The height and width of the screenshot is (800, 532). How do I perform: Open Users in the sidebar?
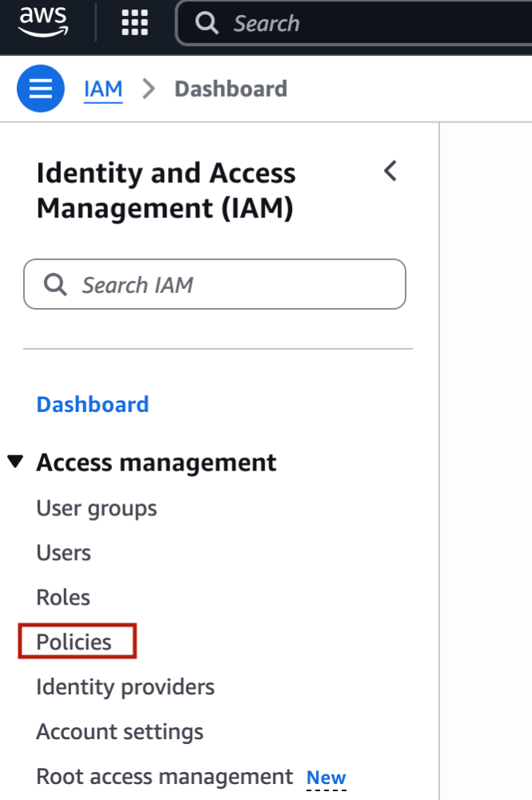click(64, 553)
